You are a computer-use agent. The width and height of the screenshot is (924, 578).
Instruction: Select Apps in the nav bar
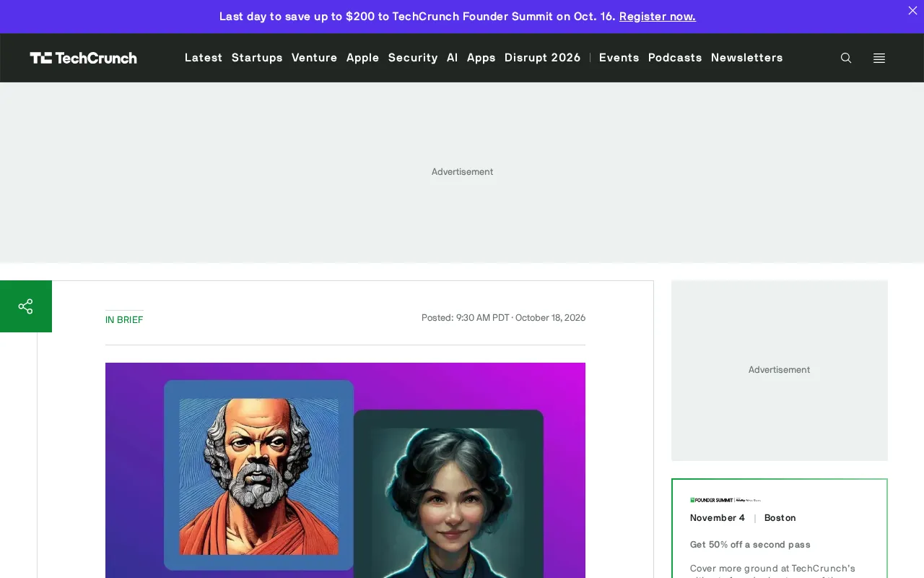481,58
